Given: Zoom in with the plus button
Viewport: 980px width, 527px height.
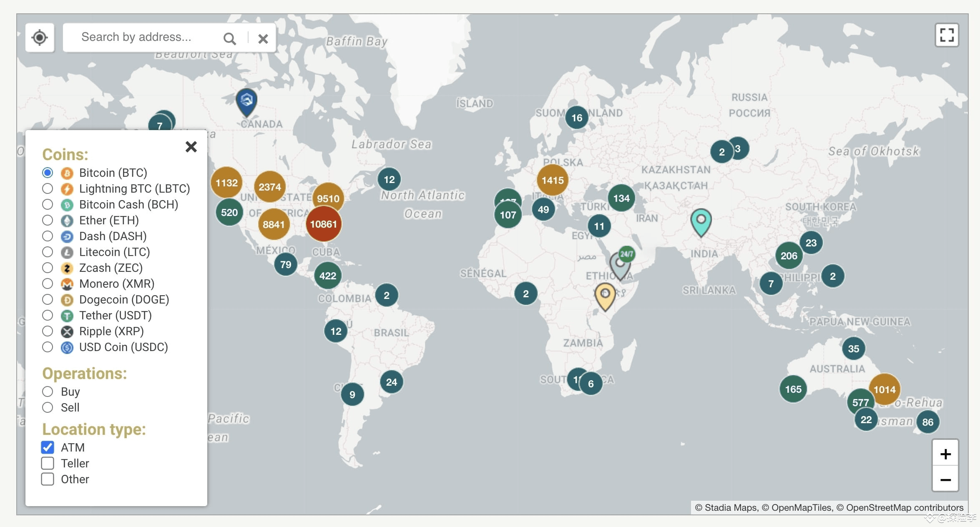Looking at the screenshot, I should (945, 454).
